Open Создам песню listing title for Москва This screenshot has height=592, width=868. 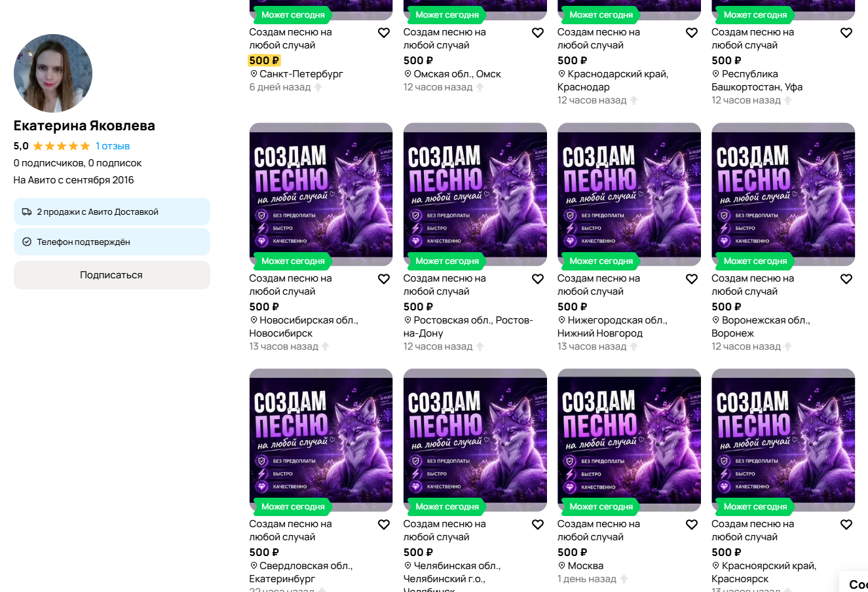[x=599, y=530]
